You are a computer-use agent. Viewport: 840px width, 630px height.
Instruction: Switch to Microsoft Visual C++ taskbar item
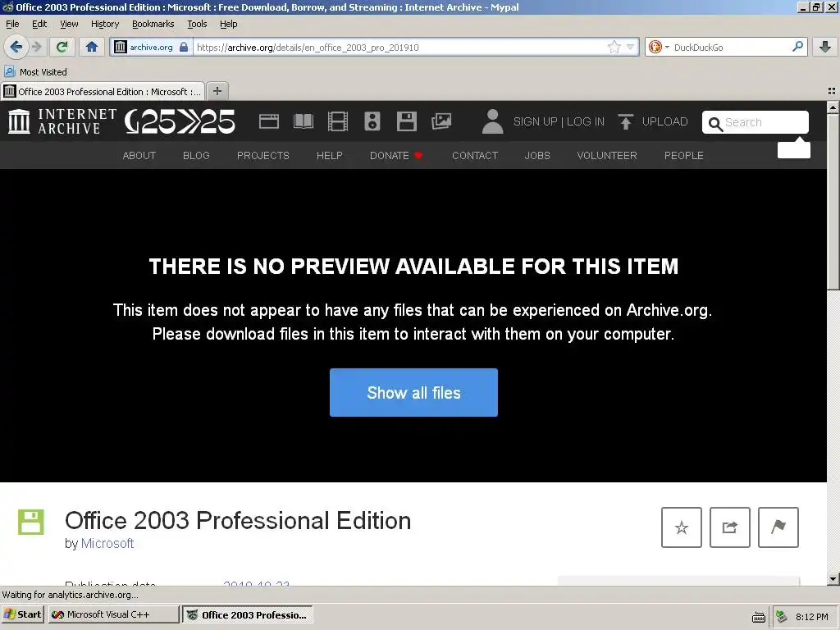(113, 614)
